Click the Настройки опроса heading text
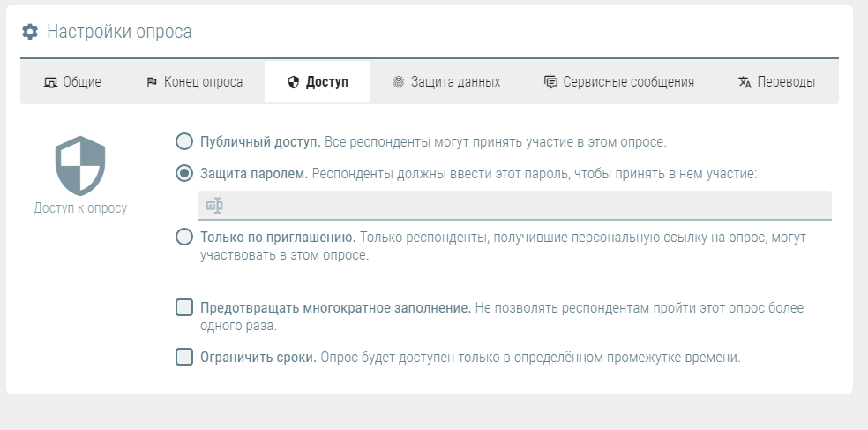Viewport: 868px width, 430px height. 119,32
